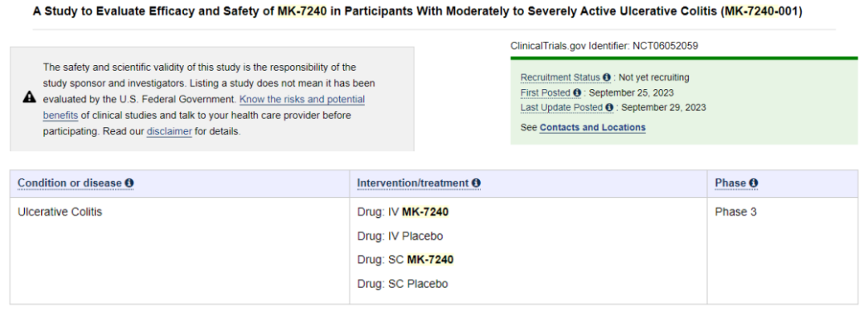Viewport: 868px width, 312px height.
Task: Click the info icon beside Condition or disease
Action: click(129, 183)
